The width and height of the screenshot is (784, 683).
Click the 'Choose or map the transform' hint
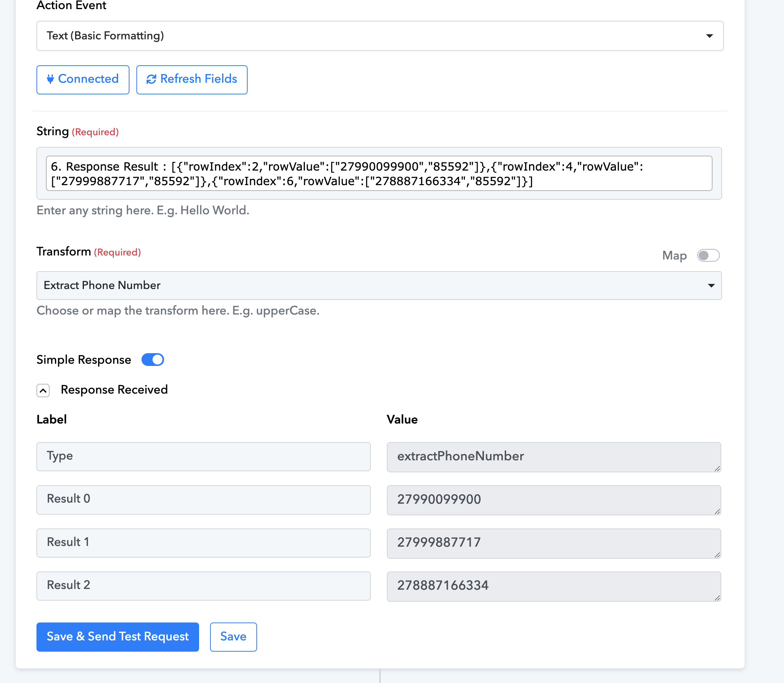(178, 311)
